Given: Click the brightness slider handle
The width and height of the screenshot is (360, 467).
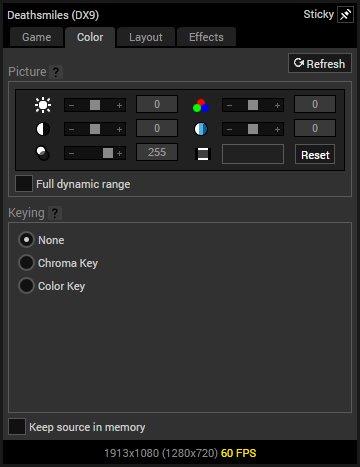Looking at the screenshot, I should click(x=95, y=105).
